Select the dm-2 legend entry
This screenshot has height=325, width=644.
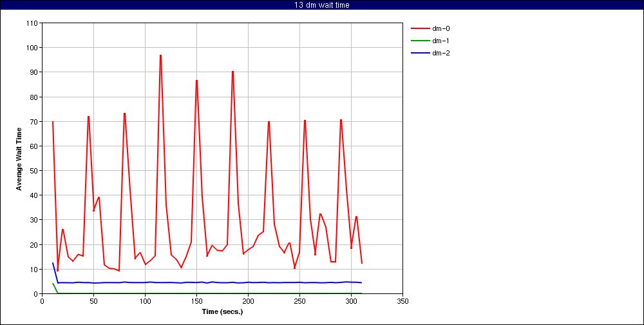pos(430,53)
